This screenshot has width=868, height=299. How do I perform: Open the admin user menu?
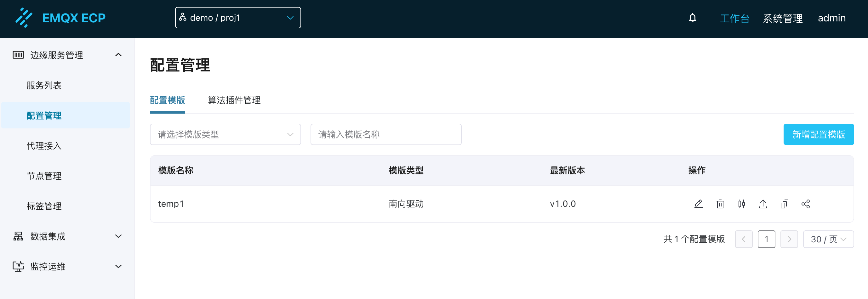coord(831,18)
